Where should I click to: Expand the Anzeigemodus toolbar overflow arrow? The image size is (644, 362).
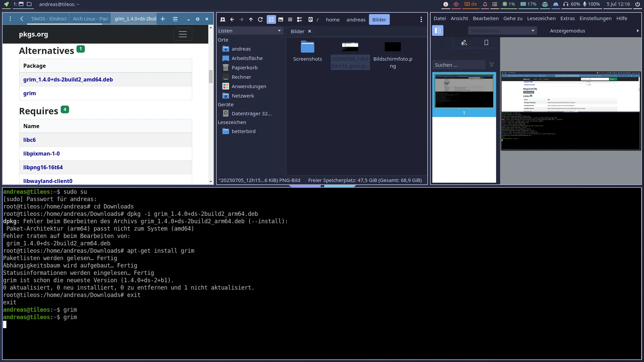point(638,31)
